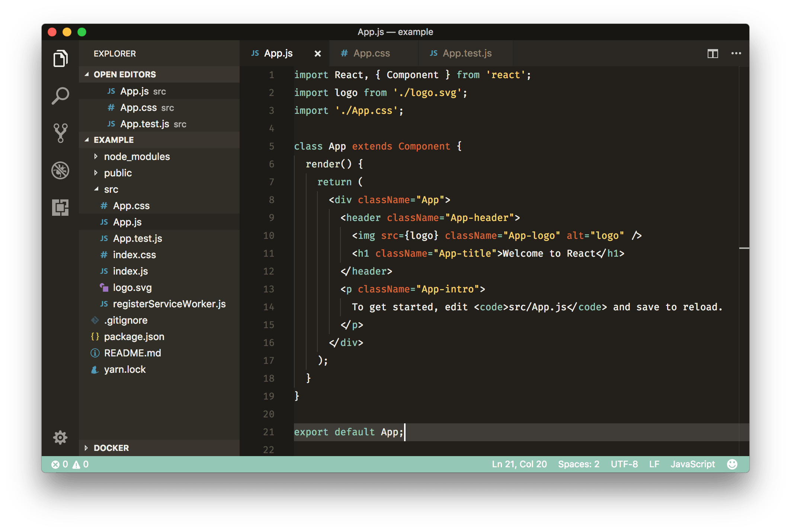Change language mode from JavaScript
The width and height of the screenshot is (791, 532).
click(692, 464)
